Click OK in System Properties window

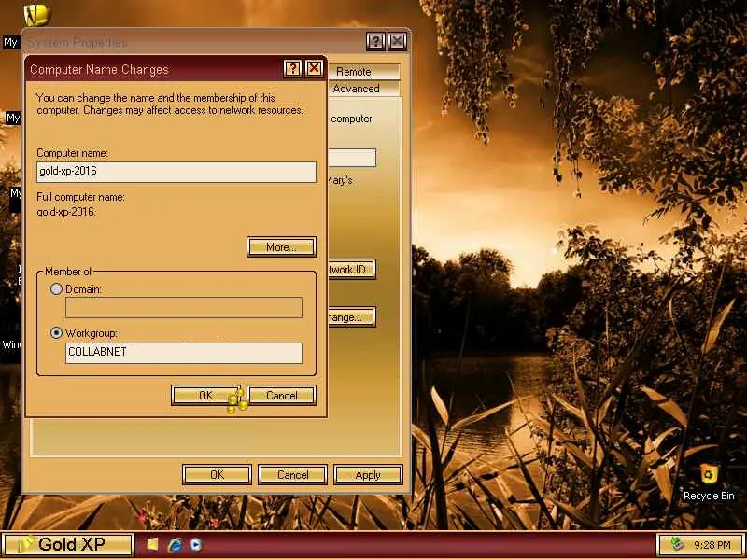pos(217,475)
